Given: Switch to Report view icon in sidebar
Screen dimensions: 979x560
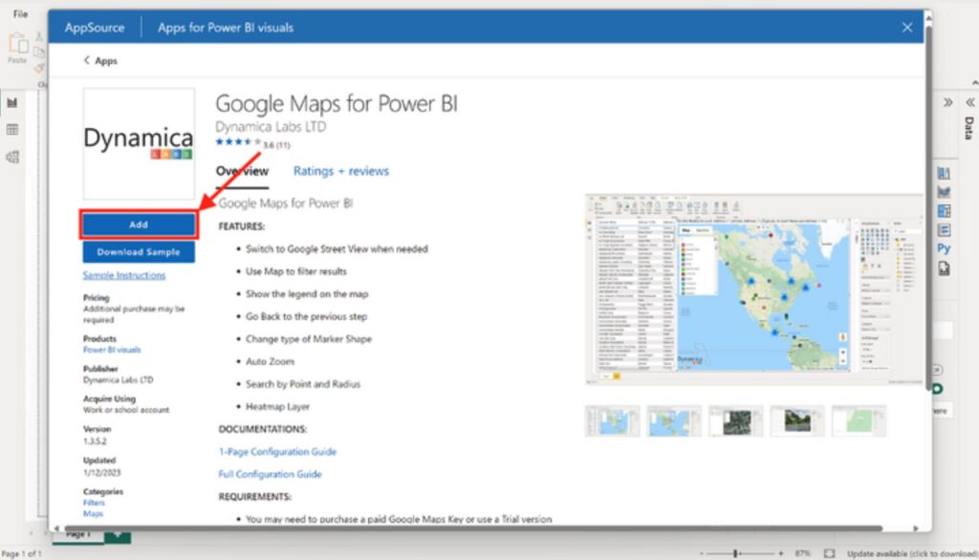Looking at the screenshot, I should pos(12,103).
